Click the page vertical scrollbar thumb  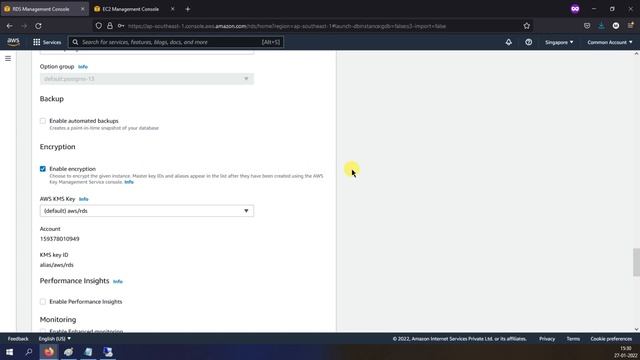point(636,262)
